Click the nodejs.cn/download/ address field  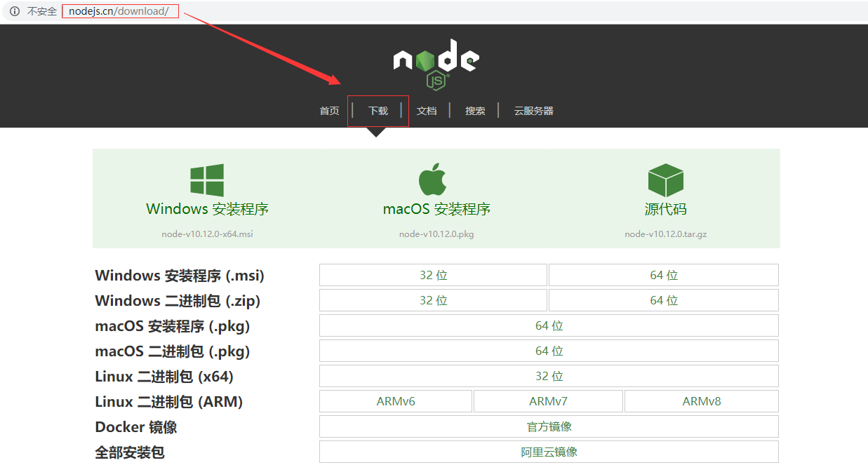[x=120, y=11]
